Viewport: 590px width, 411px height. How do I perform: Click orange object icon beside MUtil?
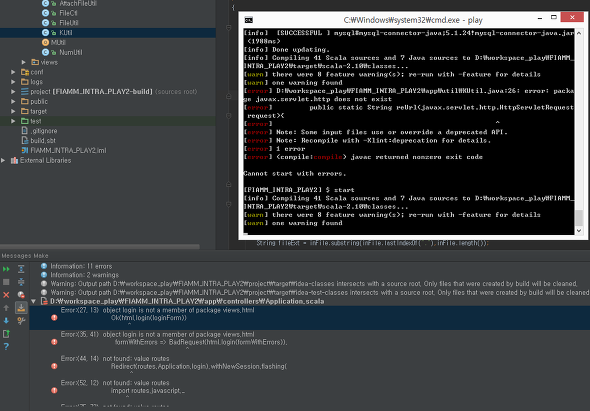tap(46, 43)
